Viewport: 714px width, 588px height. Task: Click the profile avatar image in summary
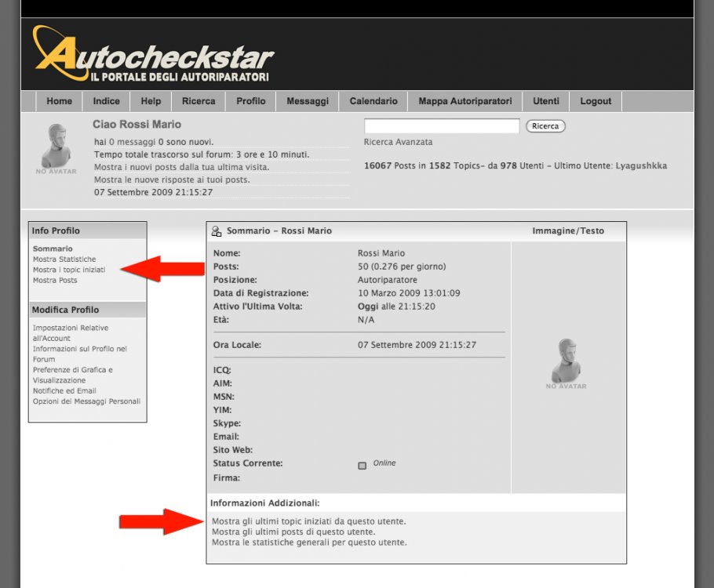tap(566, 363)
